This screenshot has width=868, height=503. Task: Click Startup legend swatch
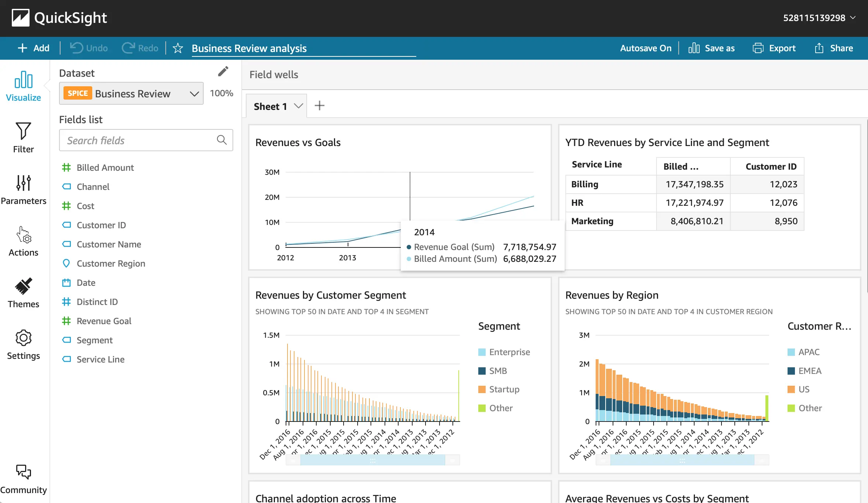coord(482,389)
